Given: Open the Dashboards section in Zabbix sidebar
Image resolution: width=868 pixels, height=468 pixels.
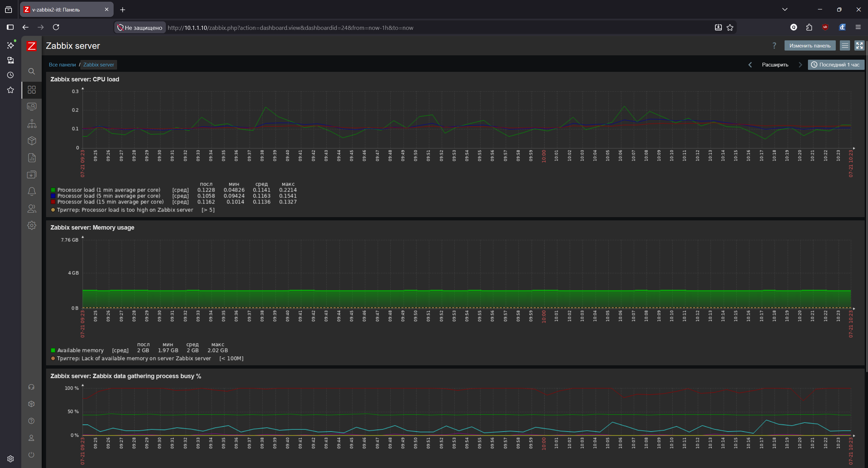Looking at the screenshot, I should (x=32, y=90).
